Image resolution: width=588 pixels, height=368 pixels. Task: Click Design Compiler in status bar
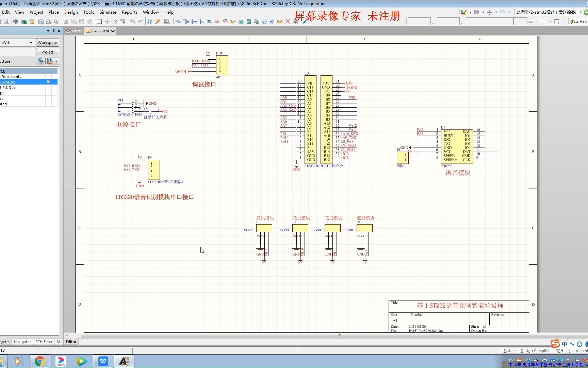tap(535, 351)
